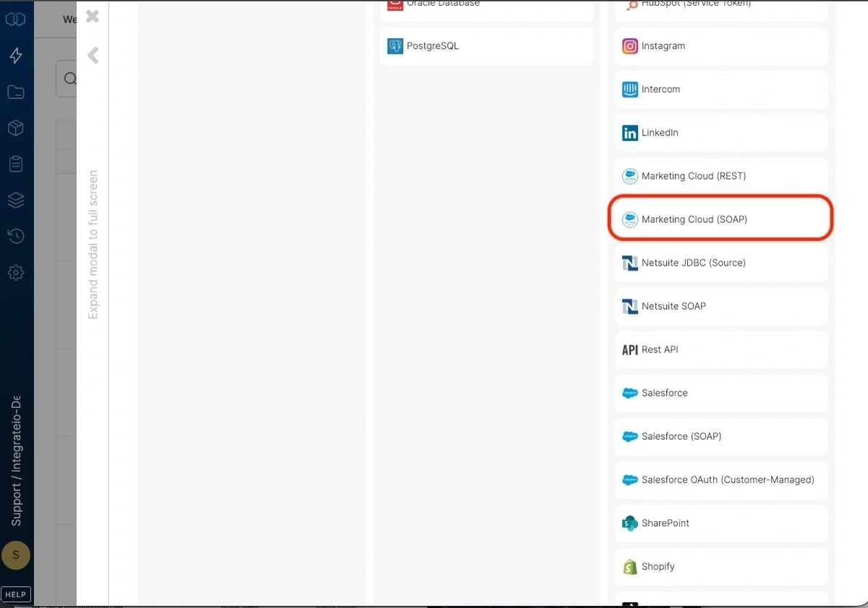Select Netsuite JDBC (Source) connection
868x608 pixels.
pos(722,263)
